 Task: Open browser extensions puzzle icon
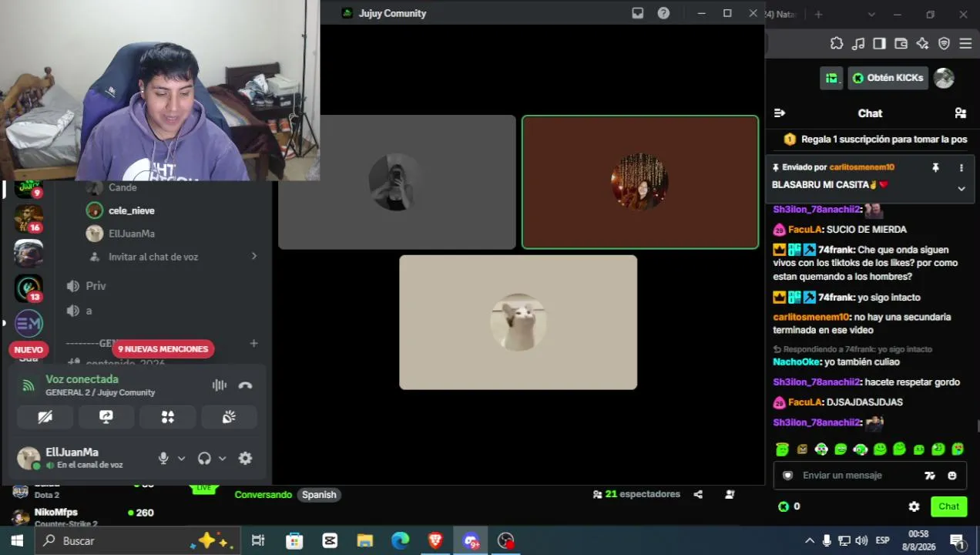(x=837, y=44)
